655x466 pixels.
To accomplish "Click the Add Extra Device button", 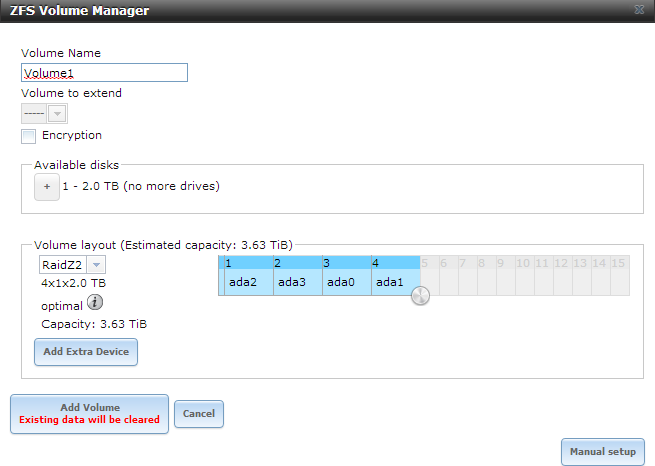I will pos(86,352).
